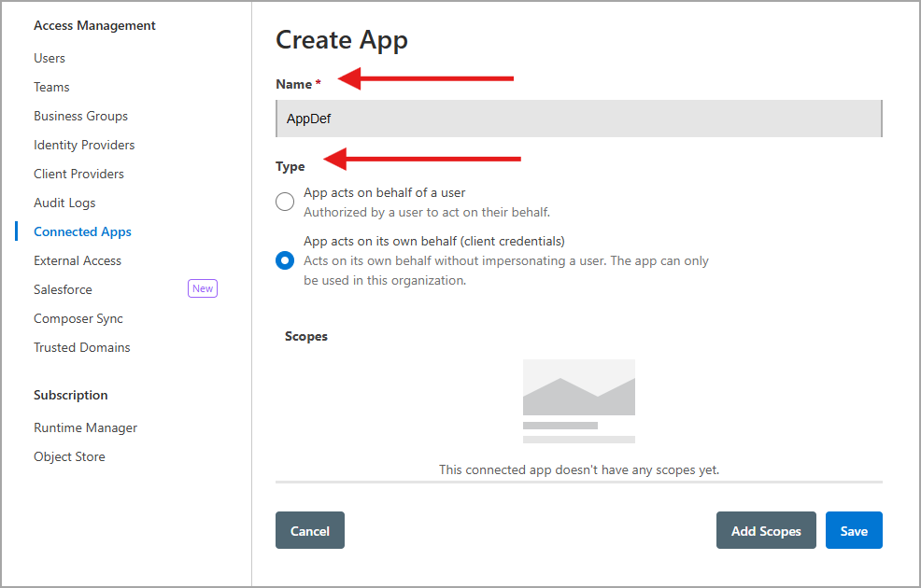The width and height of the screenshot is (921, 588).
Task: Select Connected Apps in sidebar
Action: (82, 231)
